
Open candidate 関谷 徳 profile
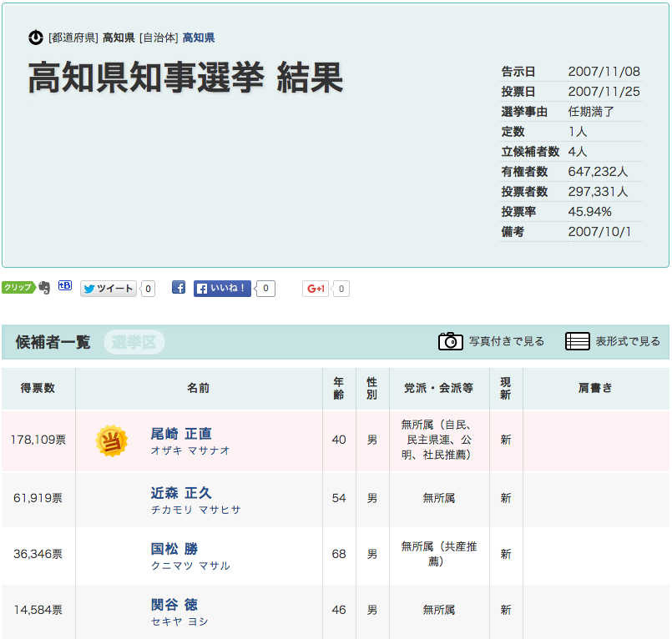tap(174, 605)
